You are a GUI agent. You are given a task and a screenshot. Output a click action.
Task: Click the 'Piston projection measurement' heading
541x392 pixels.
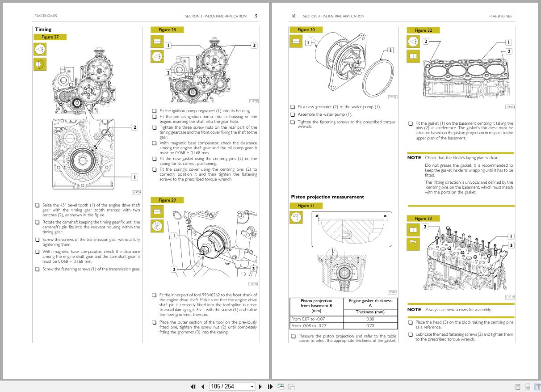(327, 197)
